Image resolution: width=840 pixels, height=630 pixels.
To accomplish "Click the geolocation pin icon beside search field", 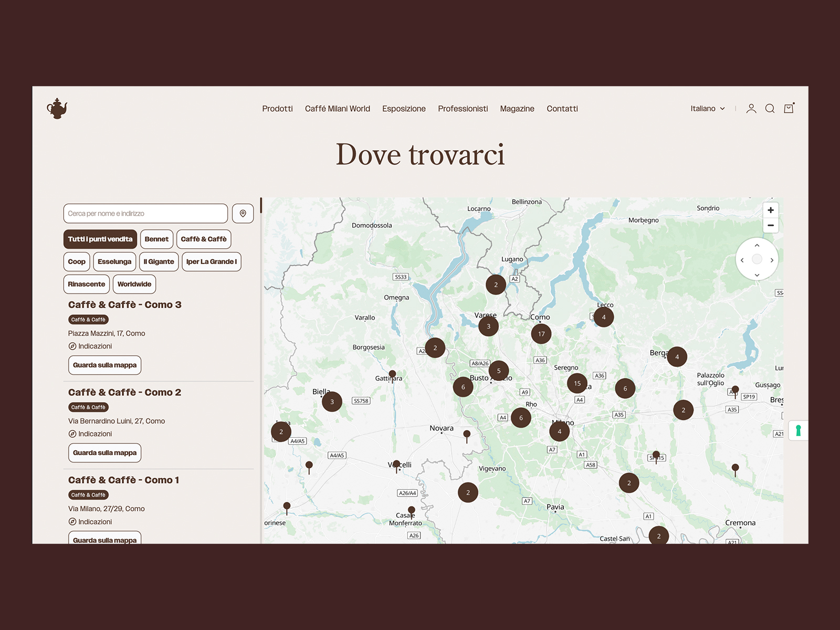I will tap(243, 213).
